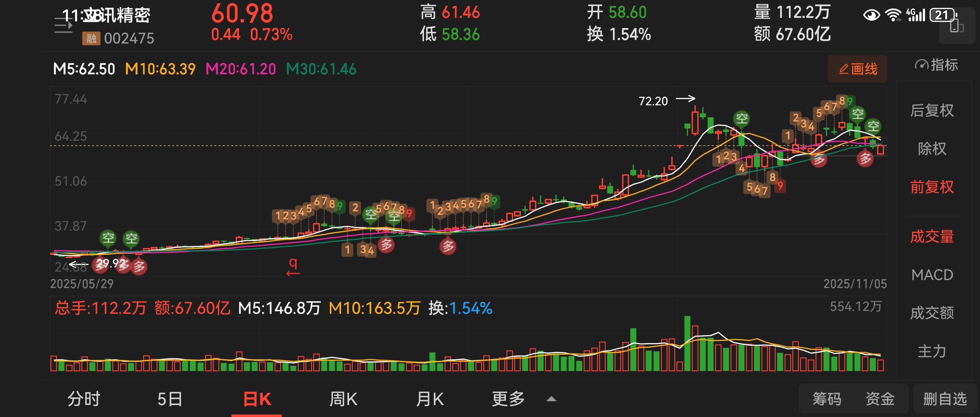Select 前复权 adjustment mode

coord(932,187)
